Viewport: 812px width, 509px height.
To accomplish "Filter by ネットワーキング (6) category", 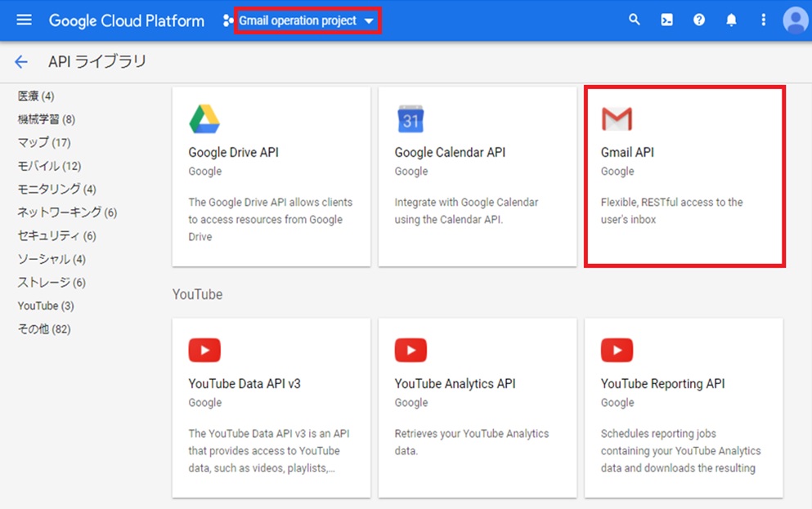I will click(x=67, y=212).
